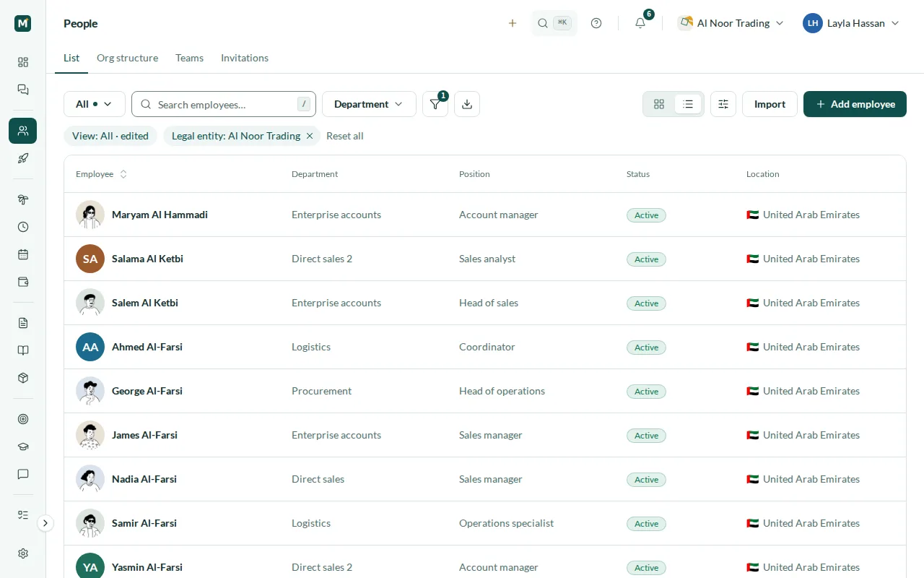The image size is (924, 578).
Task: Open Maryam Al Hammadi's employee row
Action: [x=484, y=215]
